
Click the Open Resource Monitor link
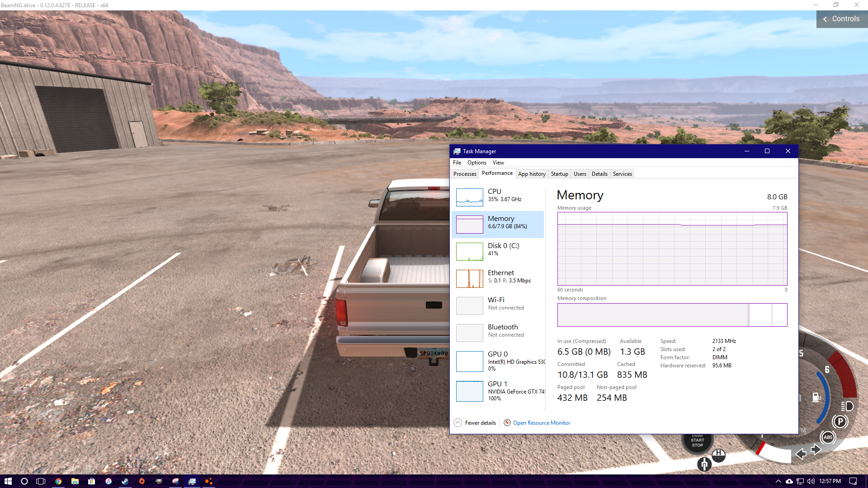tap(542, 423)
